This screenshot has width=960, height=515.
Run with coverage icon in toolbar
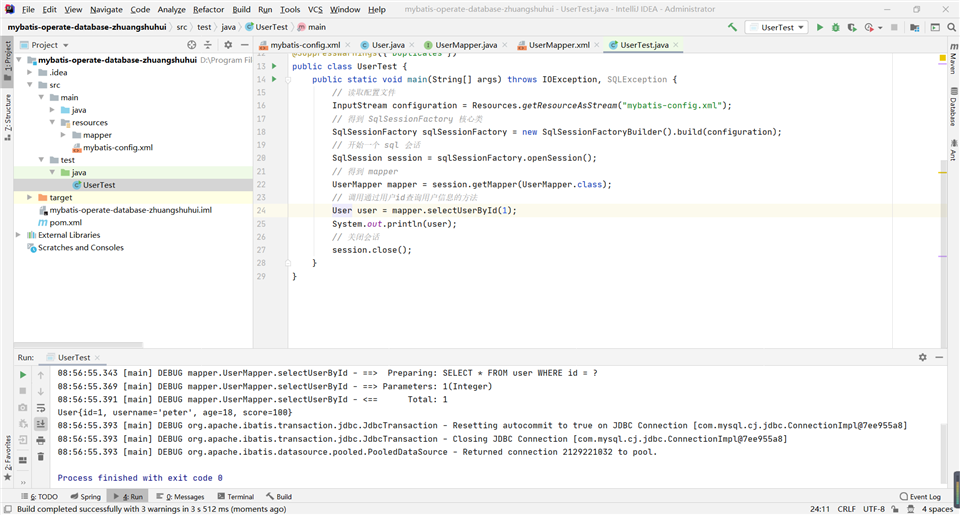[852, 28]
